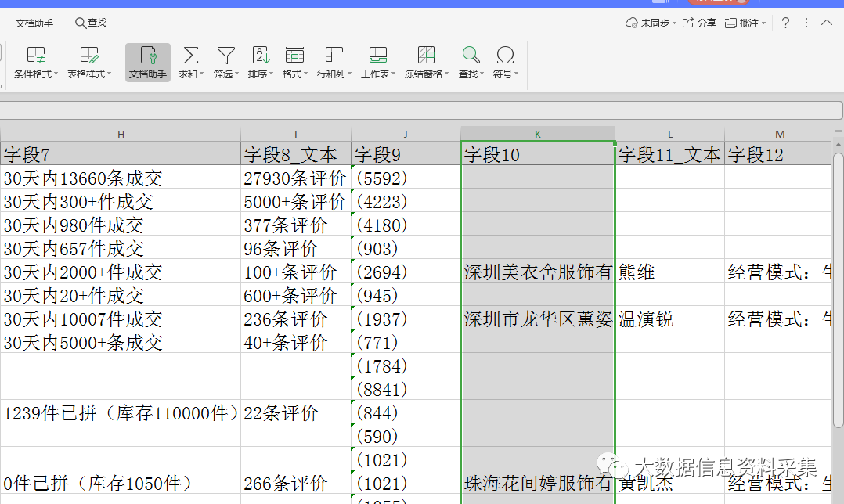Select column M header
This screenshot has height=504, width=844.
[x=780, y=134]
